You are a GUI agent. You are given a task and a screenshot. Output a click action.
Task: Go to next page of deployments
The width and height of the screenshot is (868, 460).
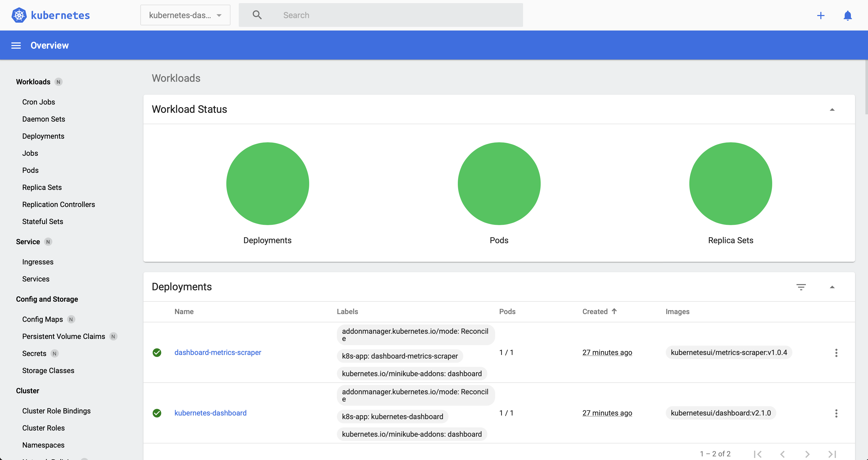click(x=807, y=454)
